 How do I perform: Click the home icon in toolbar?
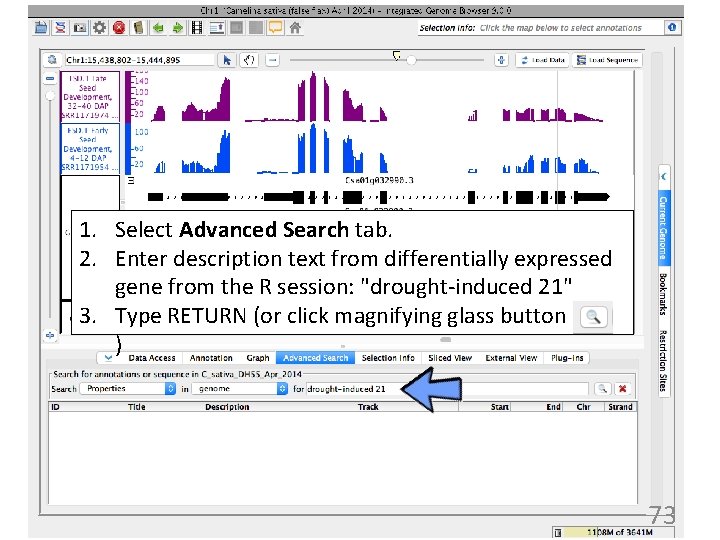[x=295, y=28]
